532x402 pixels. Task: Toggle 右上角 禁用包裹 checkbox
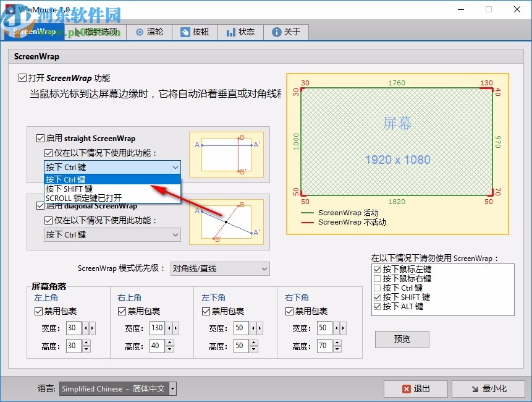pyautogui.click(x=122, y=311)
